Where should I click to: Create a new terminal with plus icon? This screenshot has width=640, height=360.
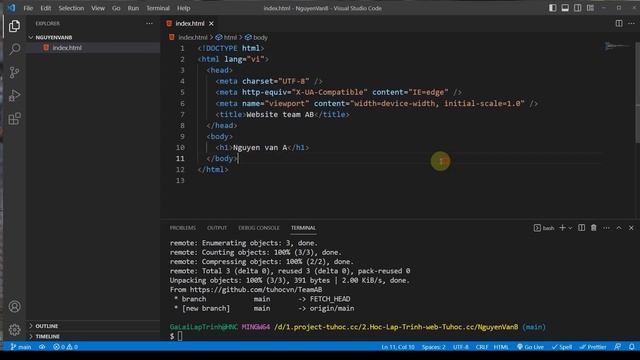562,228
